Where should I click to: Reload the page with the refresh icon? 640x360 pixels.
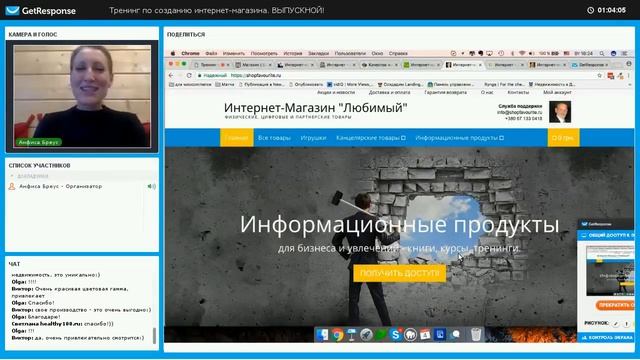click(189, 76)
